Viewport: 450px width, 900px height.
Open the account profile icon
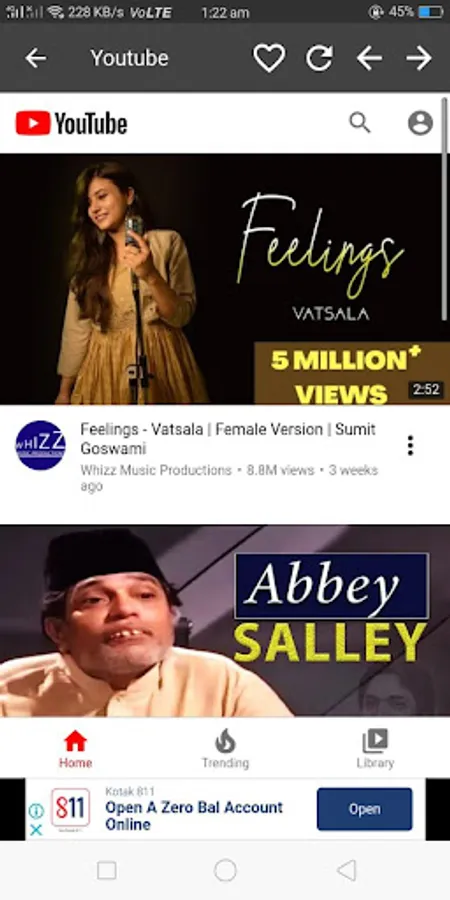click(420, 123)
